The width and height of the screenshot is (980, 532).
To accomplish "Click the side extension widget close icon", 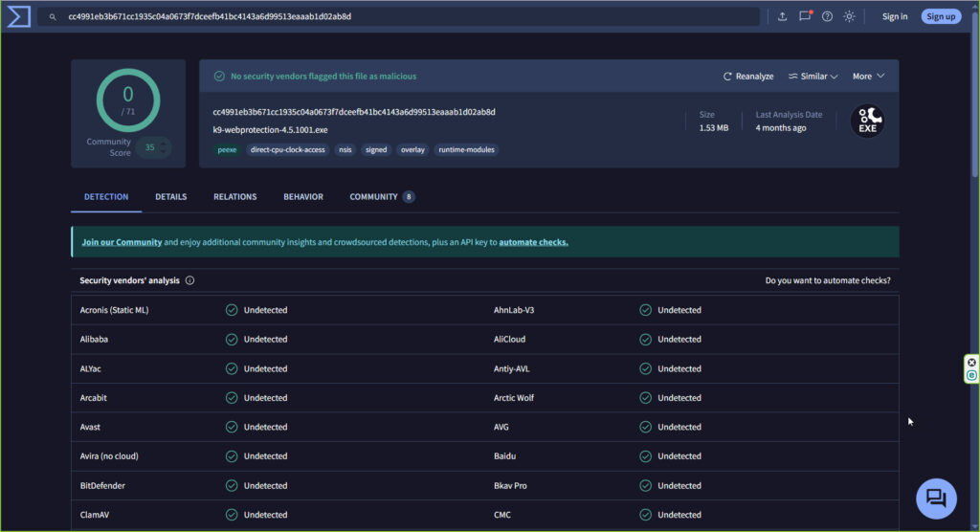I will click(x=971, y=363).
